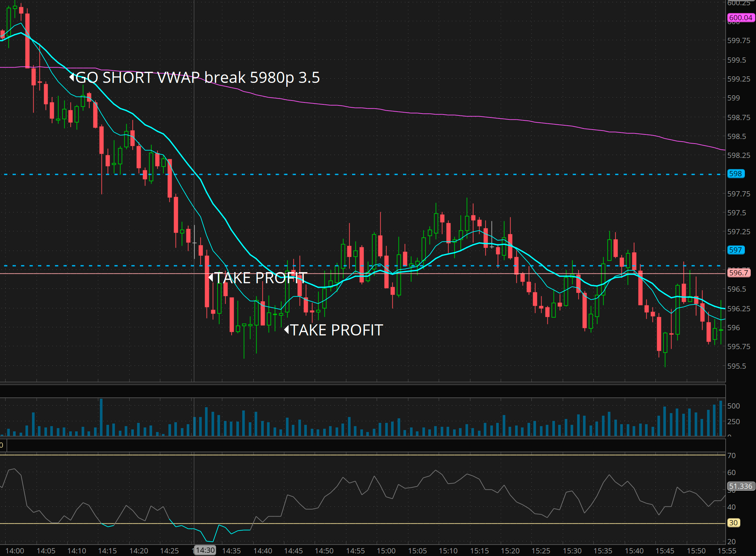The height and width of the screenshot is (556, 756).
Task: Click the gray 51.336 RSI value bubble
Action: [x=741, y=486]
